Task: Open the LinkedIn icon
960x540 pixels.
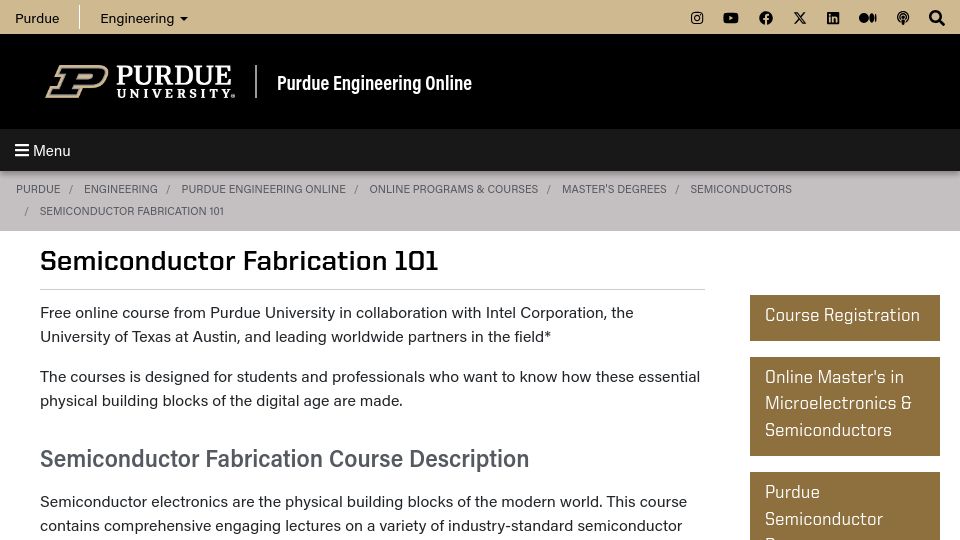Action: click(x=833, y=18)
